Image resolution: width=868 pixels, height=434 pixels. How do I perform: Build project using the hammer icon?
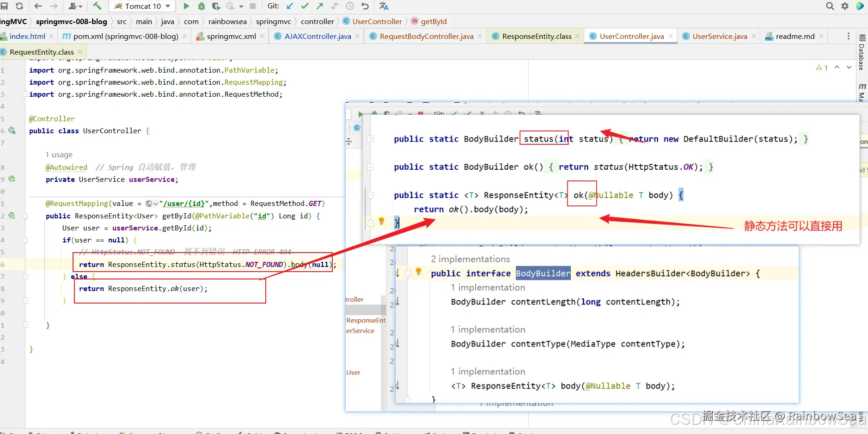coord(97,6)
